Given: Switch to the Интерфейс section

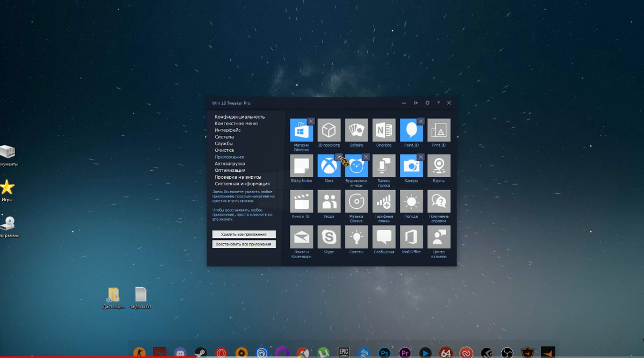Looking at the screenshot, I should [x=228, y=130].
